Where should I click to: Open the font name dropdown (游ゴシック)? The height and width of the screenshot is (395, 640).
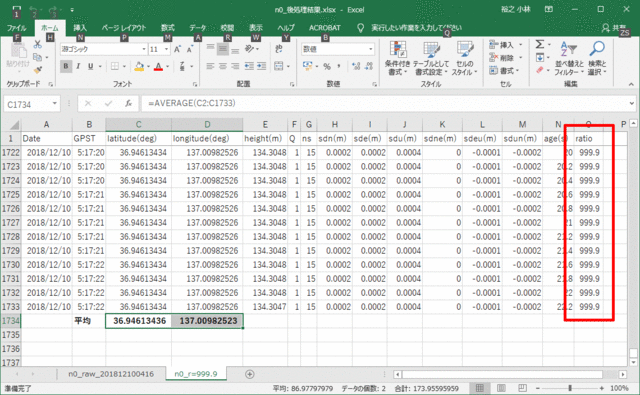144,49
